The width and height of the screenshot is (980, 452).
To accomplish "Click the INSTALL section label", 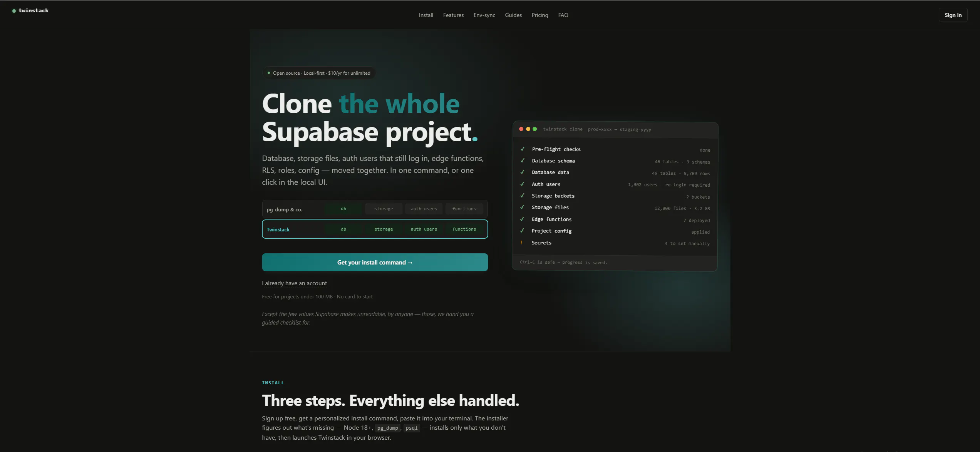I will tap(273, 383).
